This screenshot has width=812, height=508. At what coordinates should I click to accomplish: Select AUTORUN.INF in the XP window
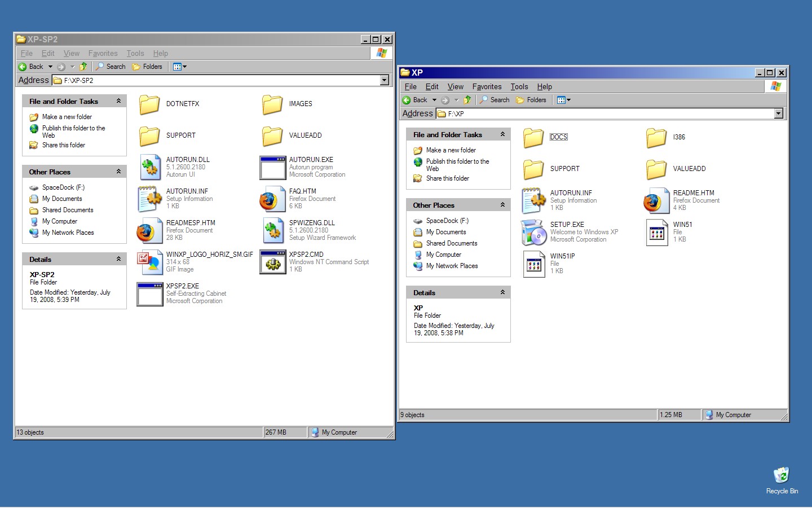tap(533, 200)
